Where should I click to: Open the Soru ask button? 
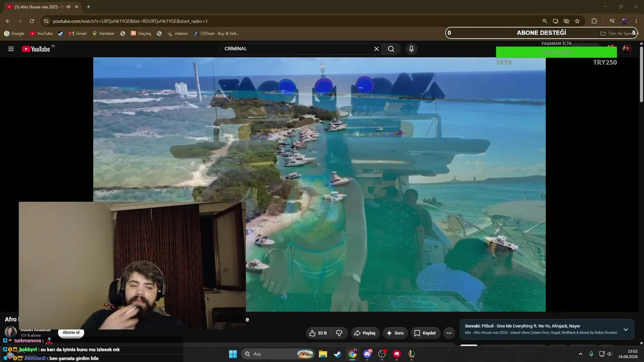(x=394, y=333)
